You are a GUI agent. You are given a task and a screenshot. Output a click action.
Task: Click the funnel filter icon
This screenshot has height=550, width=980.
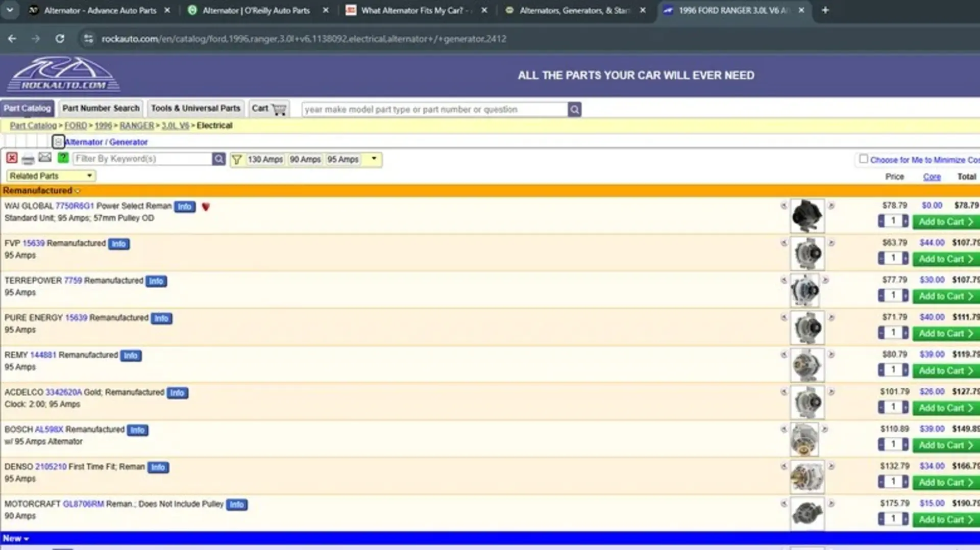tap(237, 160)
